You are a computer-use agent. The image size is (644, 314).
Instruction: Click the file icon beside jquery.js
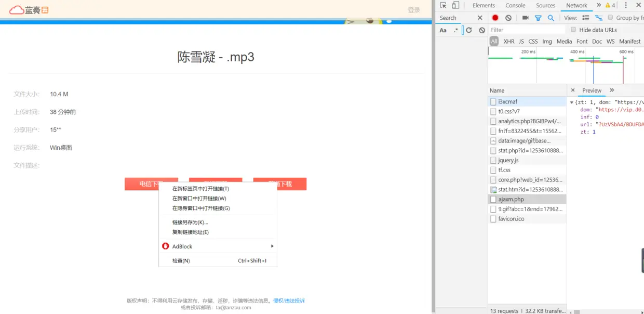pyautogui.click(x=493, y=160)
